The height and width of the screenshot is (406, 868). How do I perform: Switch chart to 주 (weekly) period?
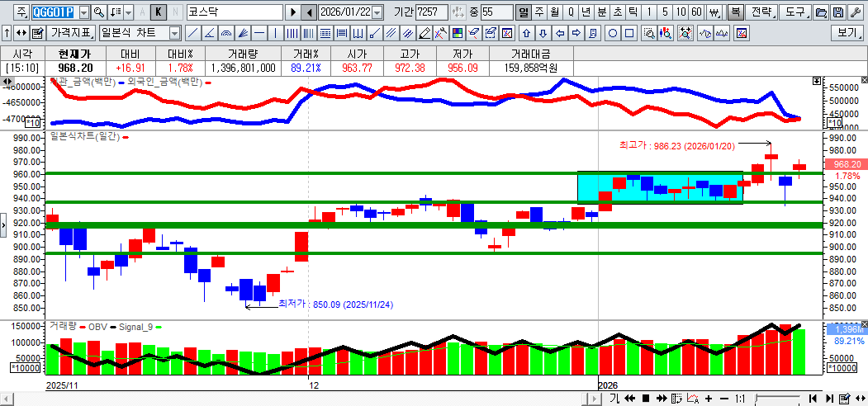click(538, 12)
